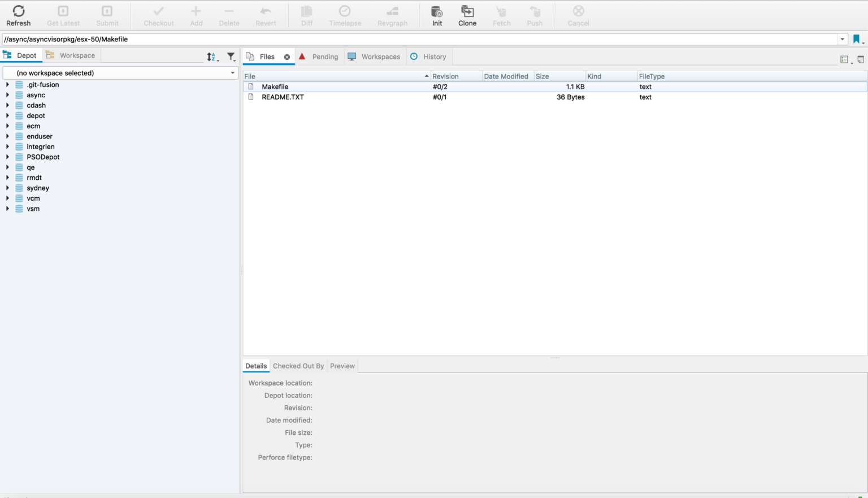Expand the async depot node
Viewport: 868px width, 498px height.
point(7,94)
